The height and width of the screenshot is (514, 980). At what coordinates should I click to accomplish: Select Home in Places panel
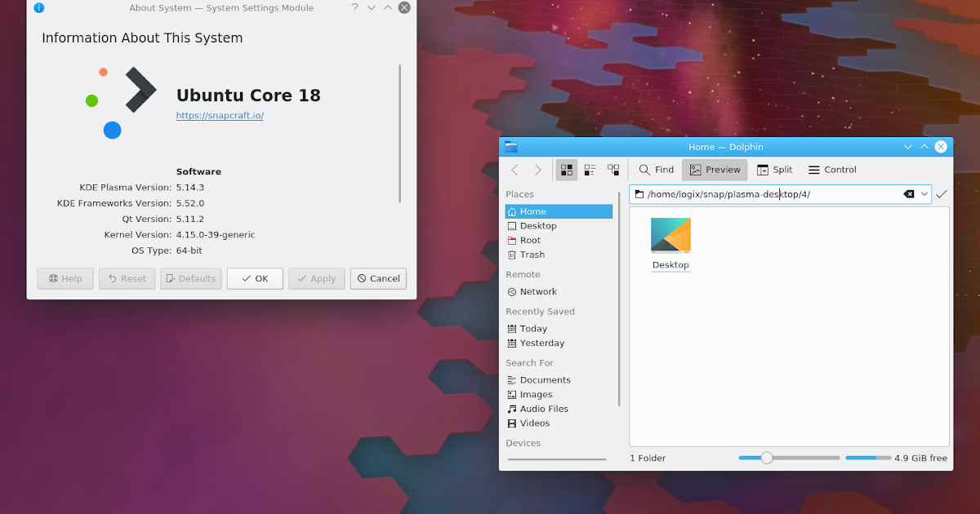559,211
